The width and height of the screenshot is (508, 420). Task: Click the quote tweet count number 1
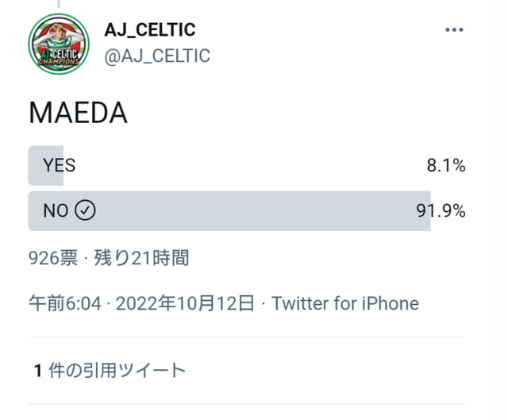(x=37, y=370)
